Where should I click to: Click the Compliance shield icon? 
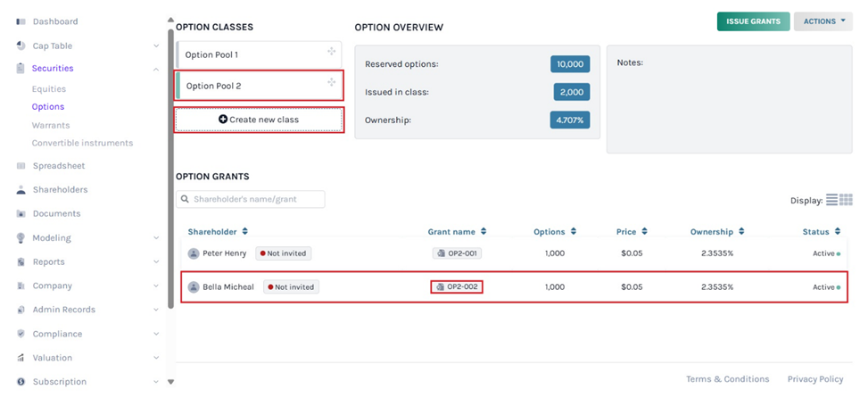click(x=21, y=334)
